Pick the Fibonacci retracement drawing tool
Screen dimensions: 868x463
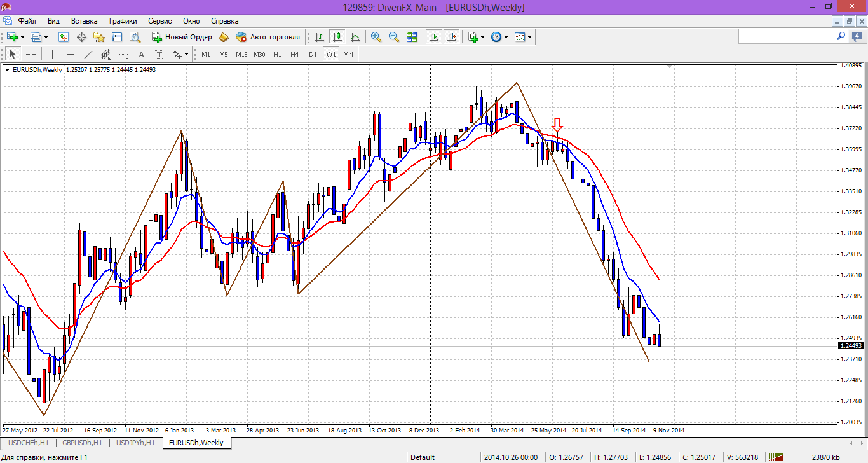click(x=123, y=54)
